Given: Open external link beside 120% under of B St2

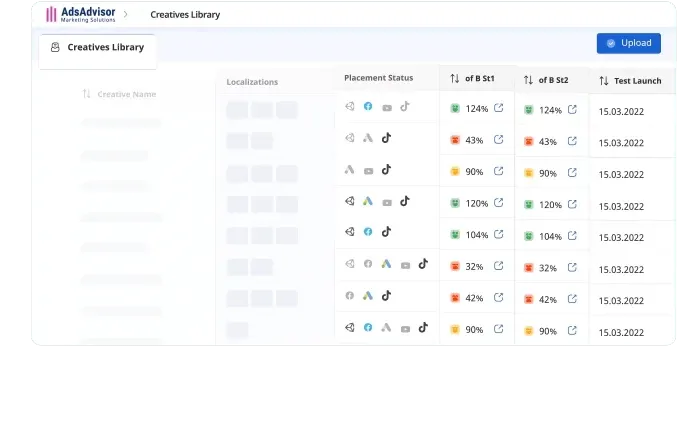Looking at the screenshot, I should pyautogui.click(x=572, y=204).
